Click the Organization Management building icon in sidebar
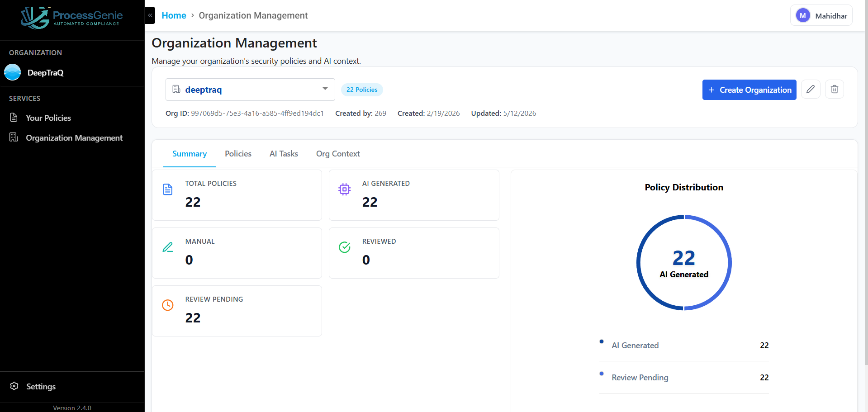 [x=14, y=137]
